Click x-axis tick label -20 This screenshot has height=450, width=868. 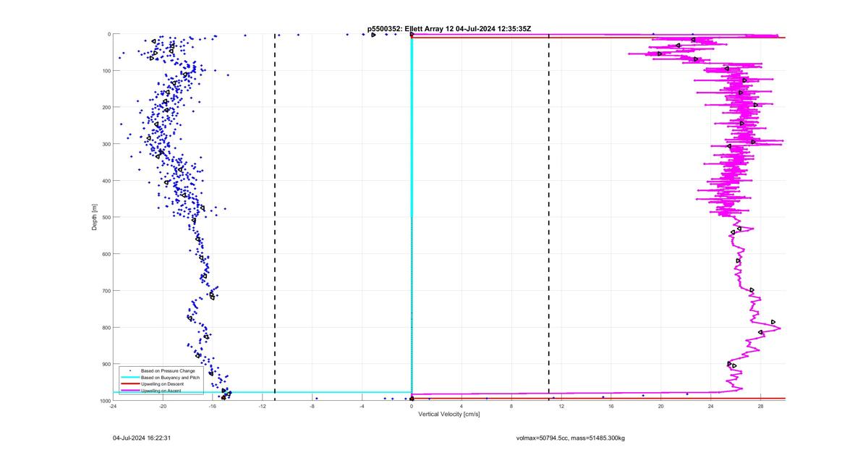tap(163, 406)
